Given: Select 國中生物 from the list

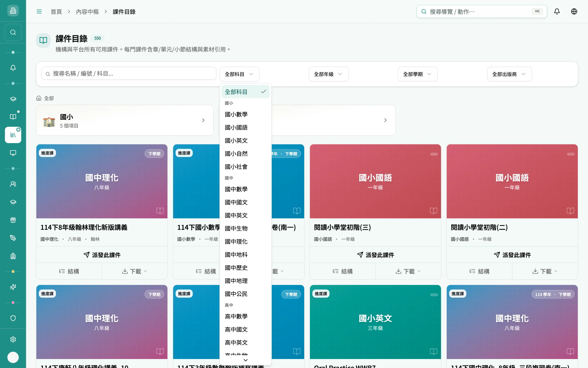Looking at the screenshot, I should [245, 228].
